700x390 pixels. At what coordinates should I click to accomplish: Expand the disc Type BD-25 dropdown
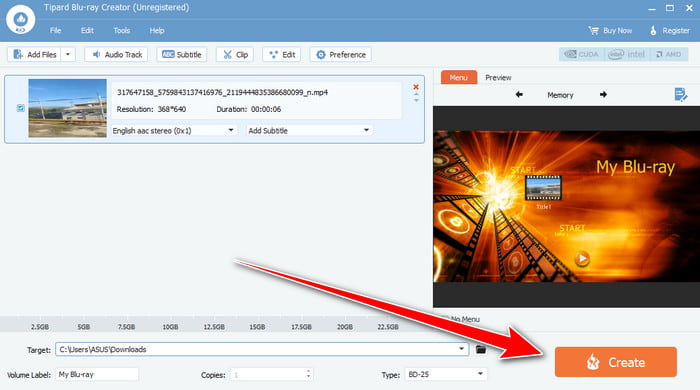446,374
